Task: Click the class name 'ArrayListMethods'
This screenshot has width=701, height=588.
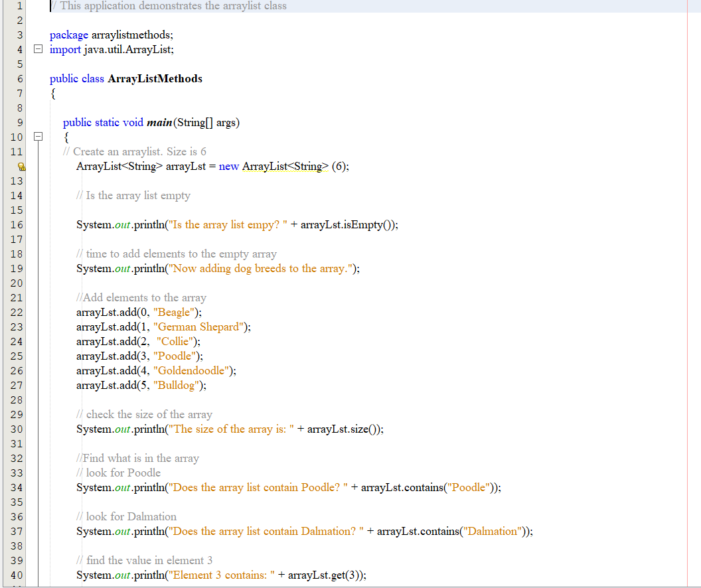Action: 155,78
